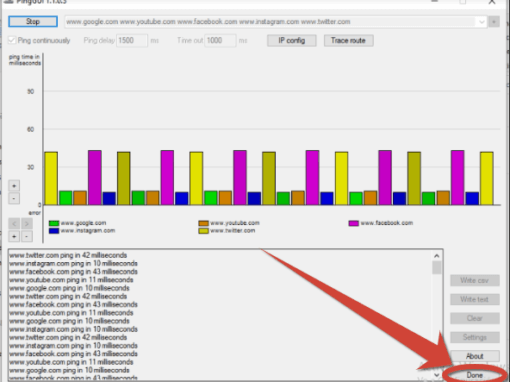The height and width of the screenshot is (382, 510).
Task: Zoom in vertical axis with plus button
Action: (14, 186)
